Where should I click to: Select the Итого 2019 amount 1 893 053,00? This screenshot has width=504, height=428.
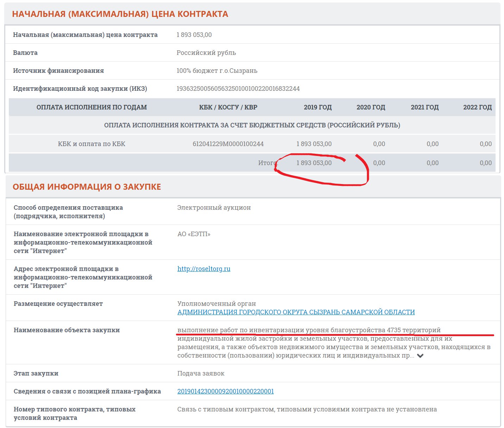point(314,163)
